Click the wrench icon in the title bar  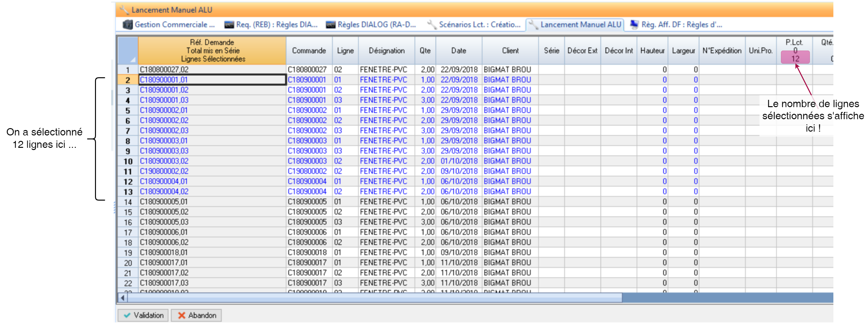(124, 10)
